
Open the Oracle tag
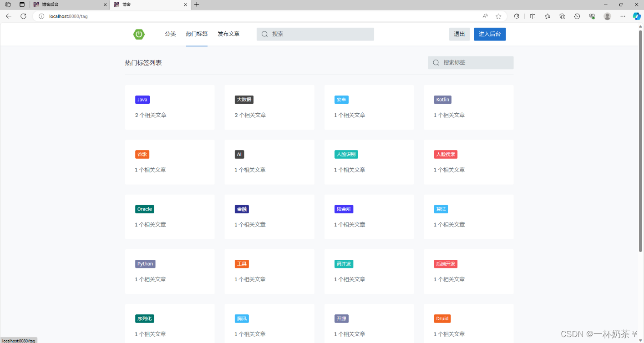(145, 209)
